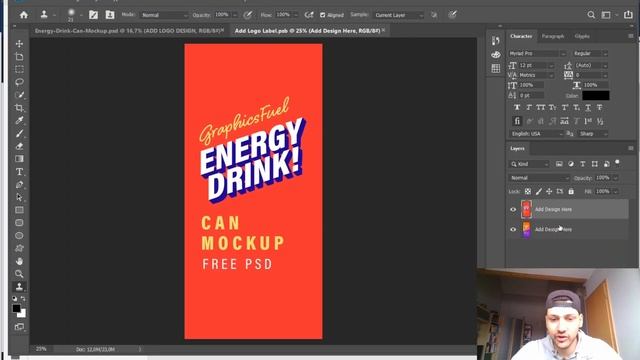This screenshot has width=640, height=360.
Task: Select the Clone Stamp tool in toolbar
Action: 19,287
